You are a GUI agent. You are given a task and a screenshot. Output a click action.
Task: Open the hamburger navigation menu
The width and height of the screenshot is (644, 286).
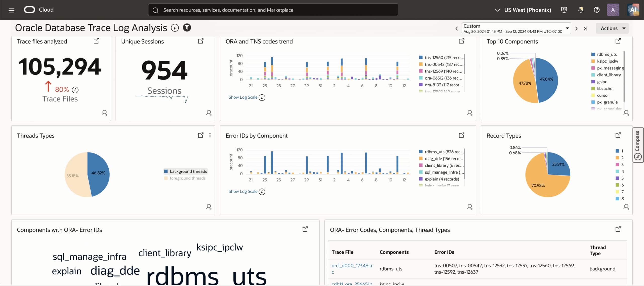[11, 10]
